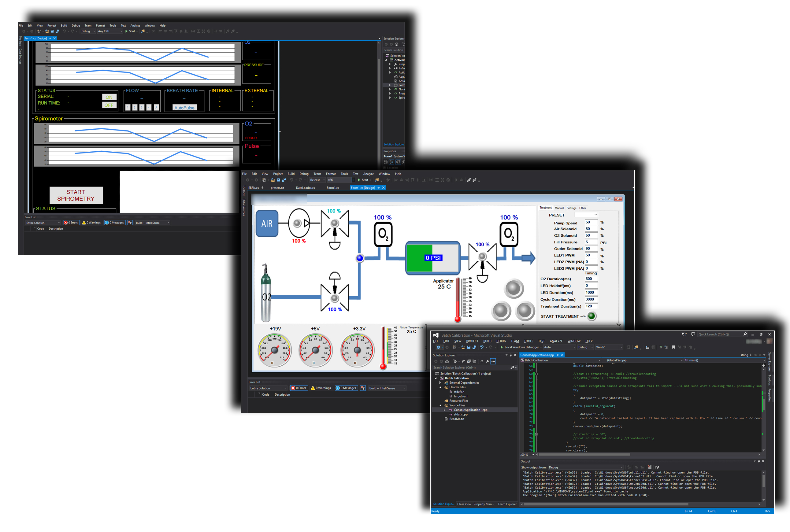Expand the External Dependencies tree node

440,383
